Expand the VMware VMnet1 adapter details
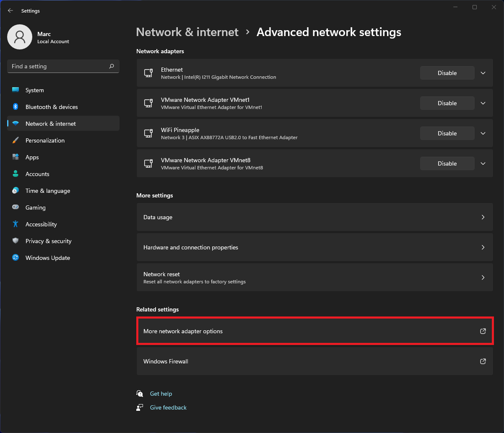The width and height of the screenshot is (504, 433). 483,103
